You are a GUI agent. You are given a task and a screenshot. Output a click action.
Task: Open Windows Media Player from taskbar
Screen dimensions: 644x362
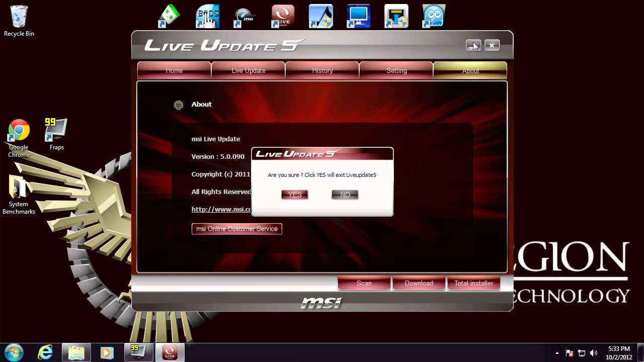pos(107,352)
